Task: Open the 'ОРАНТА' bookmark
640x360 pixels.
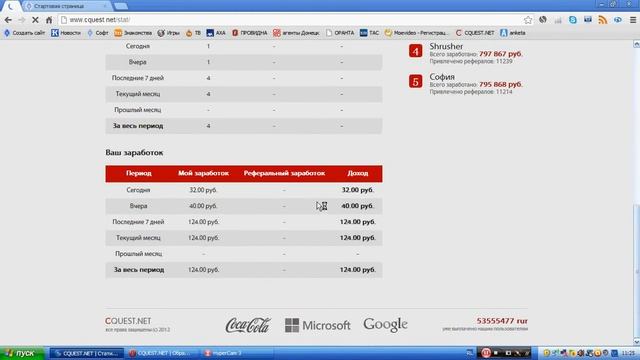Action: pos(340,33)
